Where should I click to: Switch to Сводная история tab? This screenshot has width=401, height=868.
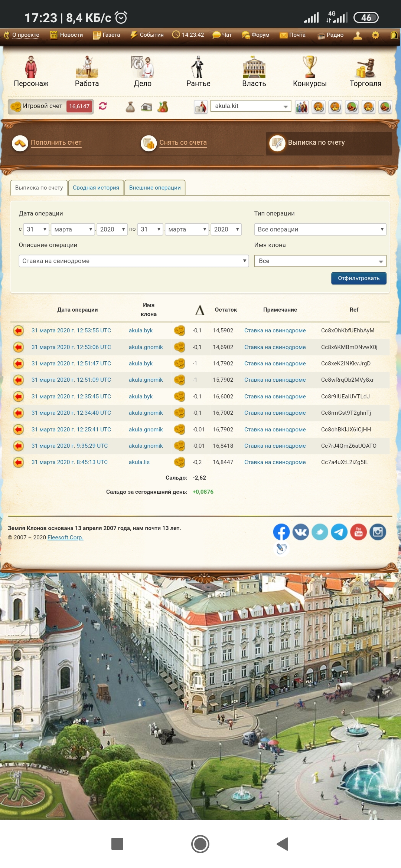(96, 188)
